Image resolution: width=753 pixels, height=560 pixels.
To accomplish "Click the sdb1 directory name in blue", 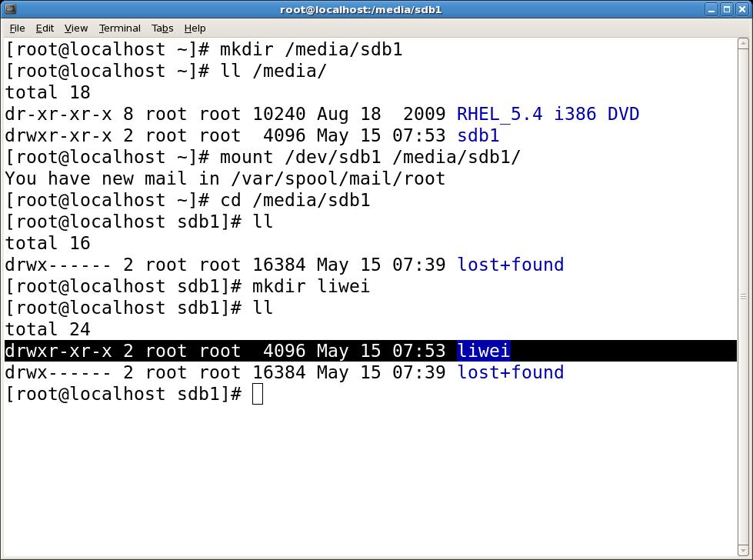I will (x=478, y=135).
